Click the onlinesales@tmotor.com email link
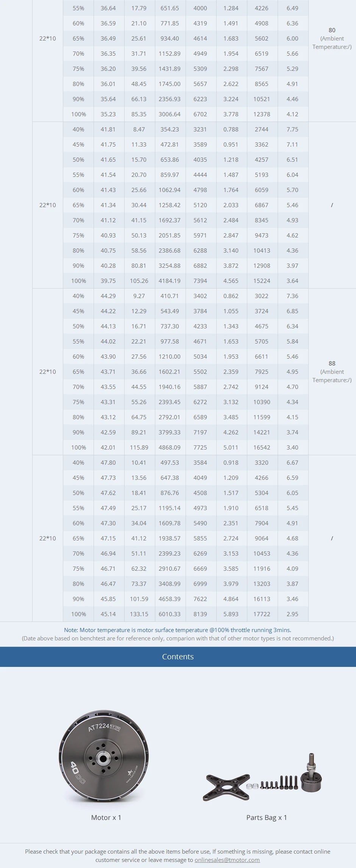Screen dimensions: 356x868 [227, 860]
